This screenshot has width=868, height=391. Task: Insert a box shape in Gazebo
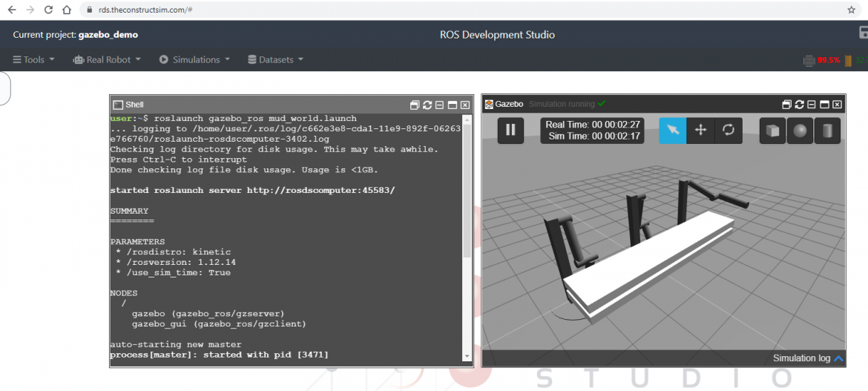point(773,131)
